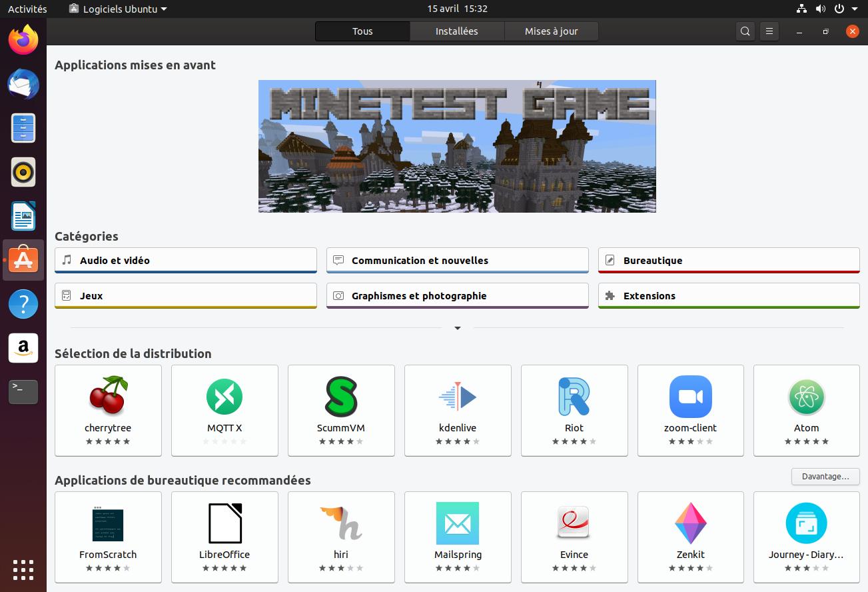
Task: Launch Firefox from the Ubuntu dock
Action: coord(23,41)
